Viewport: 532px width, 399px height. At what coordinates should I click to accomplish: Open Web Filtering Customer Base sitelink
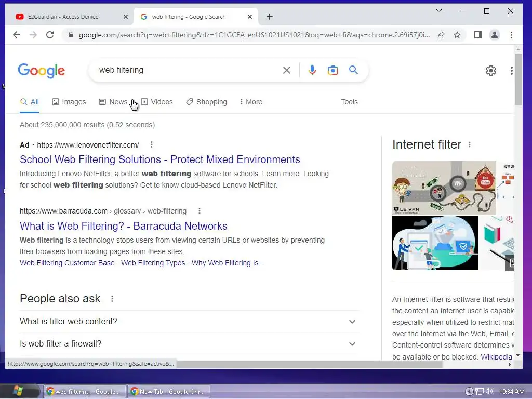pos(67,263)
